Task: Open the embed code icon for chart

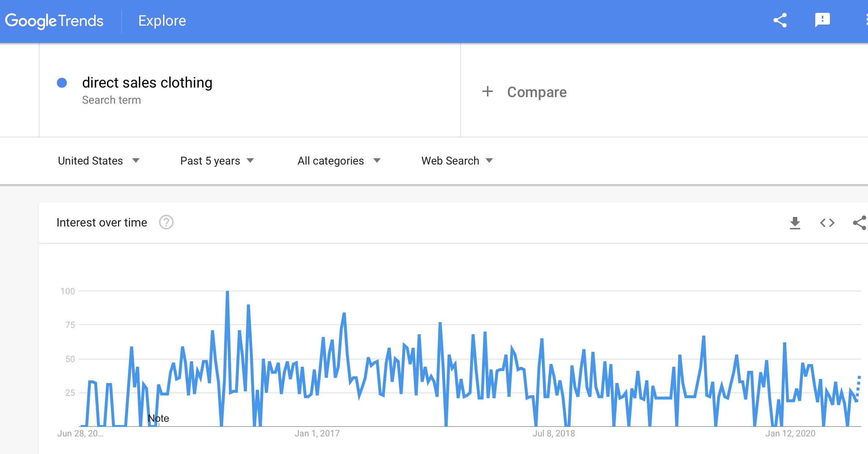Action: point(827,223)
